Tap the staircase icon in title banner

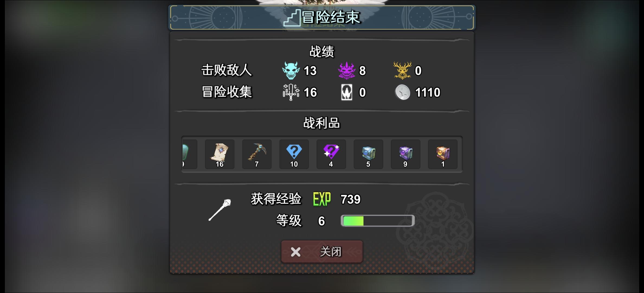tap(292, 18)
